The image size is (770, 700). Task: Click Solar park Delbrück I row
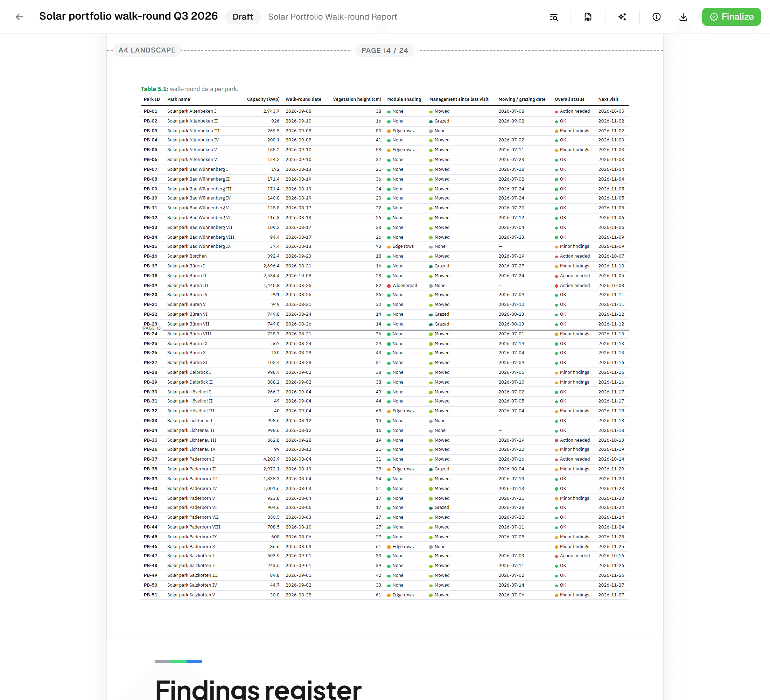385,372
